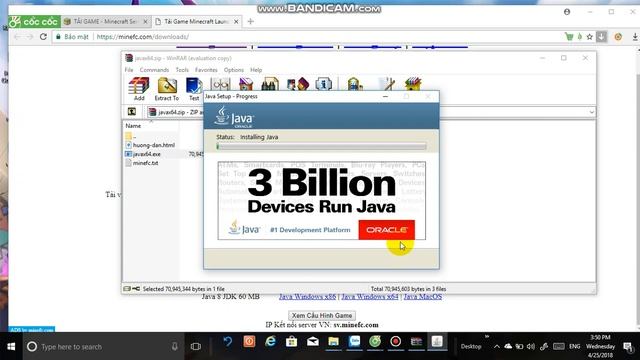Screen dimensions: 640x360
Task: Click the Cốc Cốc download arrow button
Action: coord(601,36)
